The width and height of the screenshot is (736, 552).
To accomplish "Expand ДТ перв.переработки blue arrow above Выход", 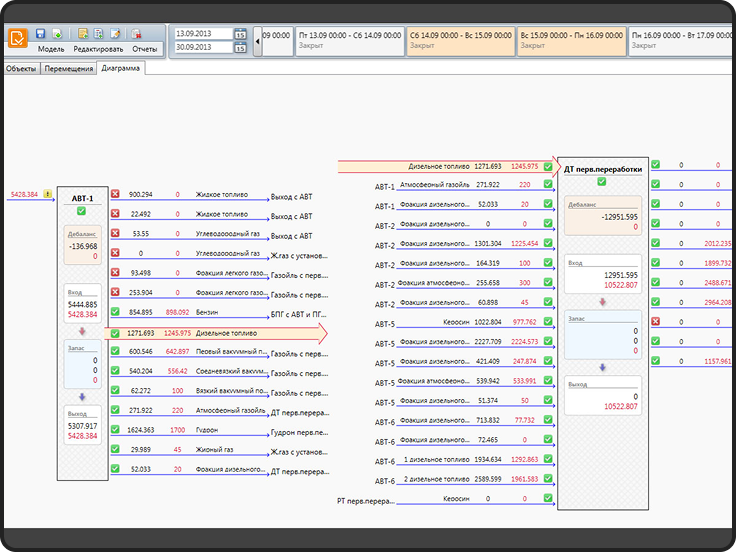I will (601, 366).
